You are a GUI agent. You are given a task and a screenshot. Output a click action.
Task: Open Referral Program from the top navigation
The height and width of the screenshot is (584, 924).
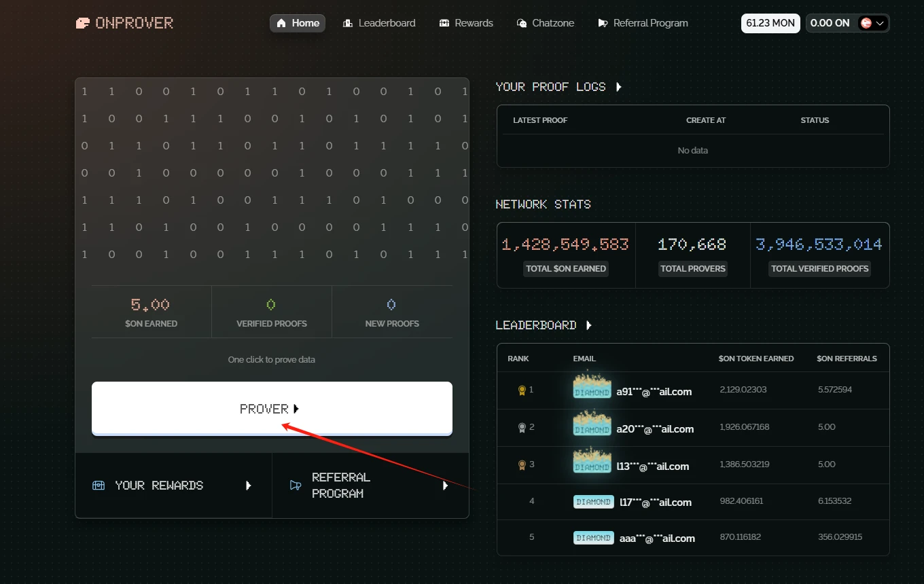[643, 23]
